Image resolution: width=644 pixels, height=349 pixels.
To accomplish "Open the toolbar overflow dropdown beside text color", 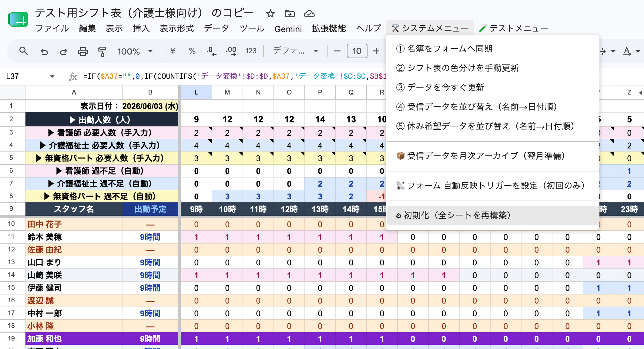I will point(638,52).
